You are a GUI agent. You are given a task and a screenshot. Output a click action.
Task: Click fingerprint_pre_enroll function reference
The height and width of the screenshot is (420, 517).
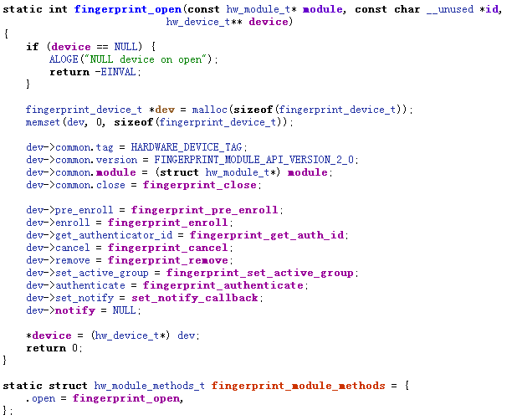coord(204,210)
